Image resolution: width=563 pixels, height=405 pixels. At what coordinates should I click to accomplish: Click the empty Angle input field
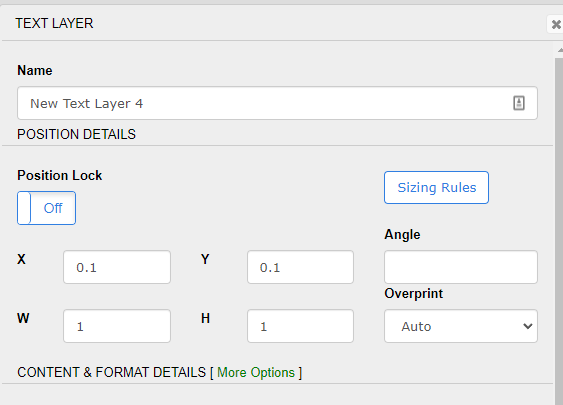click(461, 267)
